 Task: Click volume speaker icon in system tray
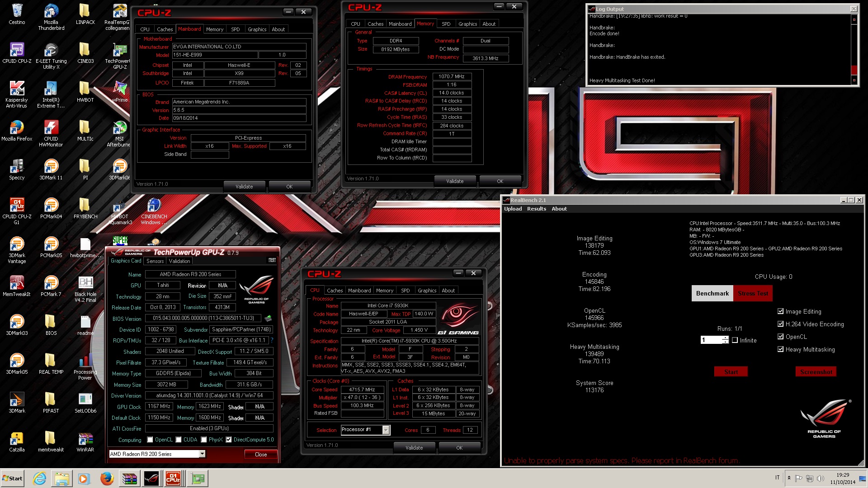[821, 478]
